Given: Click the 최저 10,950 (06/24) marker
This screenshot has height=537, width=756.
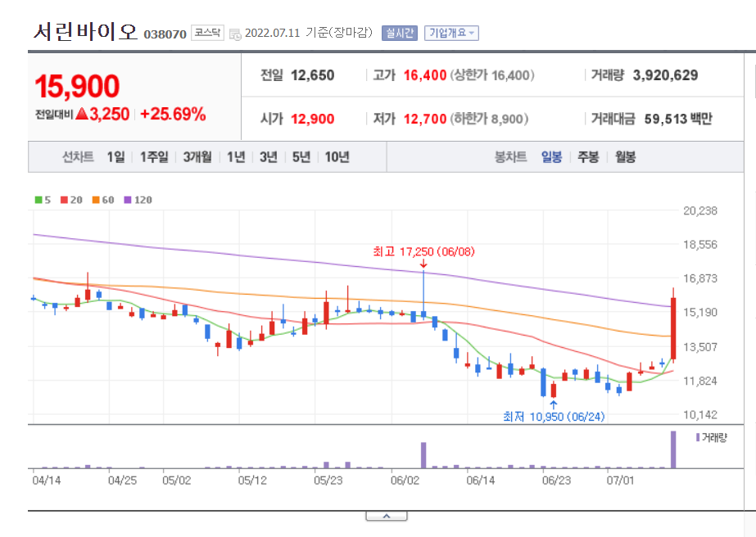Looking at the screenshot, I should pyautogui.click(x=554, y=417).
